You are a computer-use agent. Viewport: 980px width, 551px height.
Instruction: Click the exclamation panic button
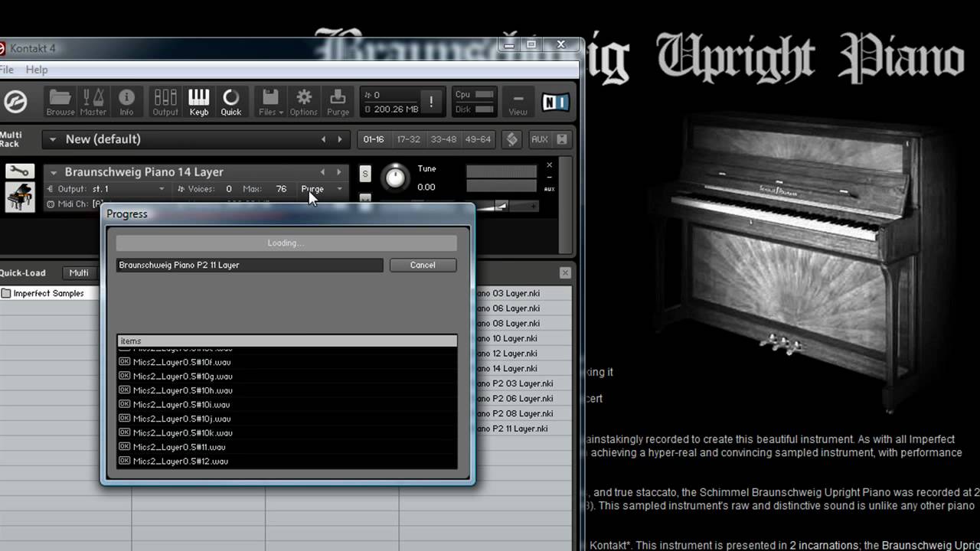431,102
